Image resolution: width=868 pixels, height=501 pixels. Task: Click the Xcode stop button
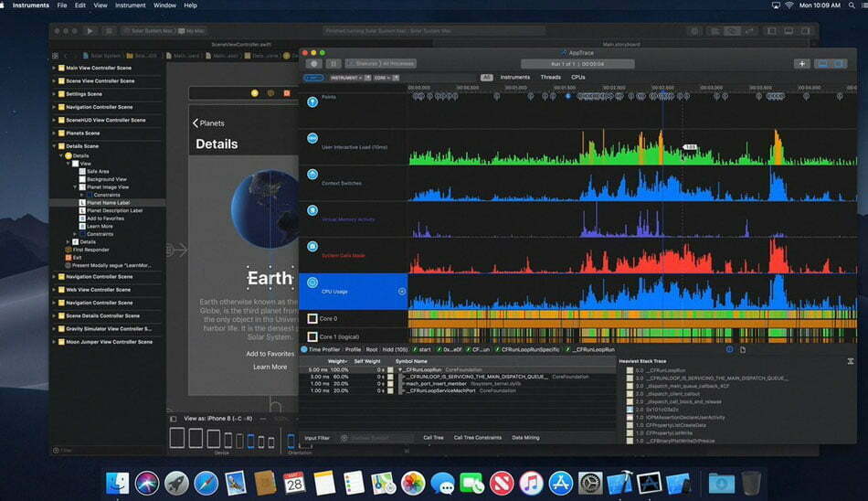109,31
